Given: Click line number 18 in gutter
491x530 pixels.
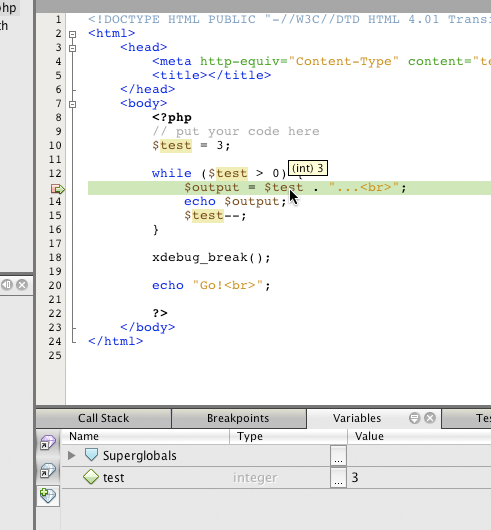Looking at the screenshot, I should pos(55,258).
